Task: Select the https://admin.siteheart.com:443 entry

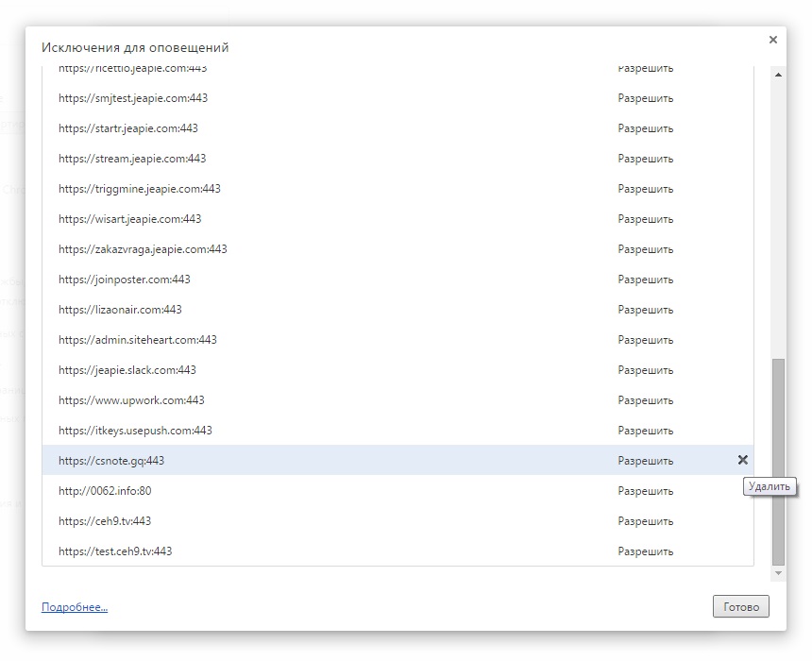Action: click(x=138, y=340)
